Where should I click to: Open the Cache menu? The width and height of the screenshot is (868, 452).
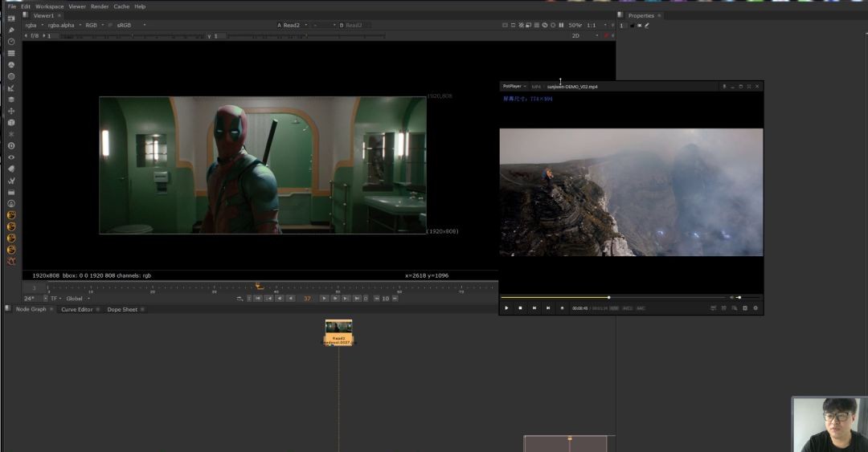coord(121,6)
